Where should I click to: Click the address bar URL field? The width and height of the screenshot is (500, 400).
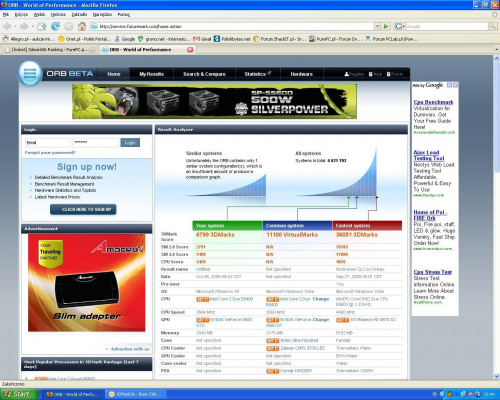point(232,26)
